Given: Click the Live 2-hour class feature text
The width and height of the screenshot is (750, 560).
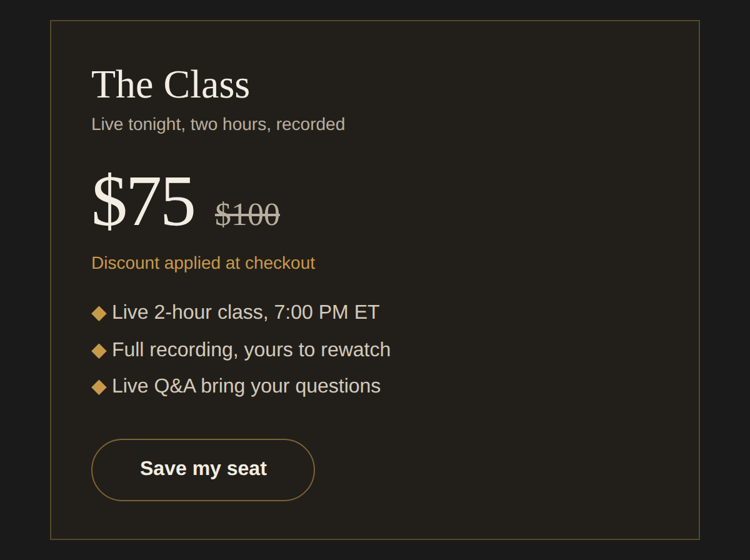Looking at the screenshot, I should click(246, 312).
